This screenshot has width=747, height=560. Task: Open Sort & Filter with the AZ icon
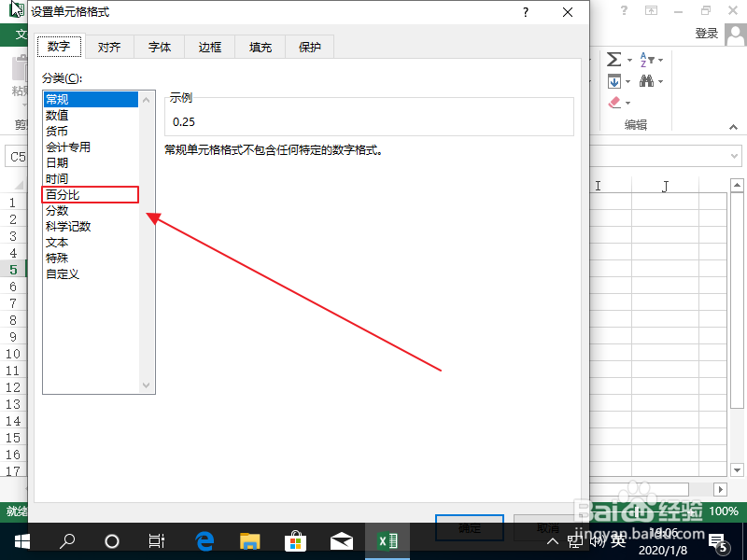644,59
